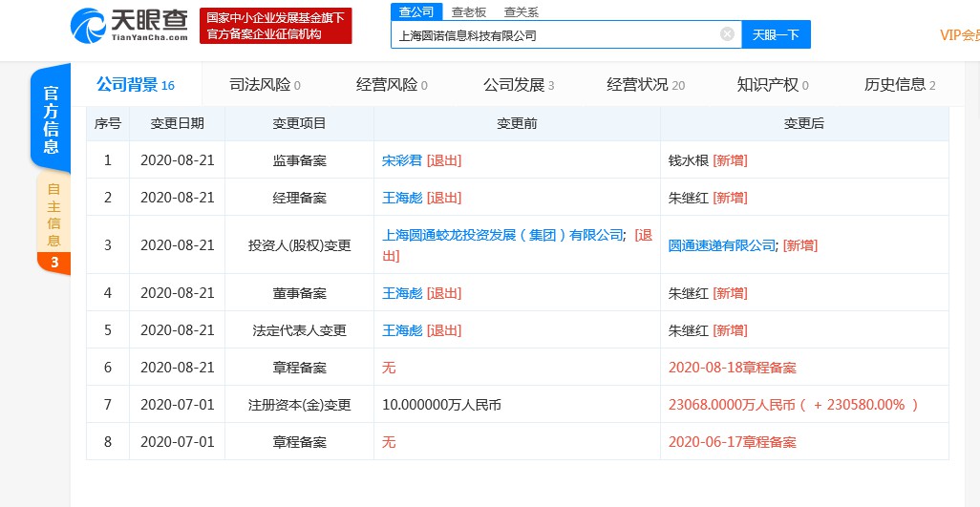Open 上海圆通蛟龙投资发展（集团）有限公司 link

tap(502, 236)
